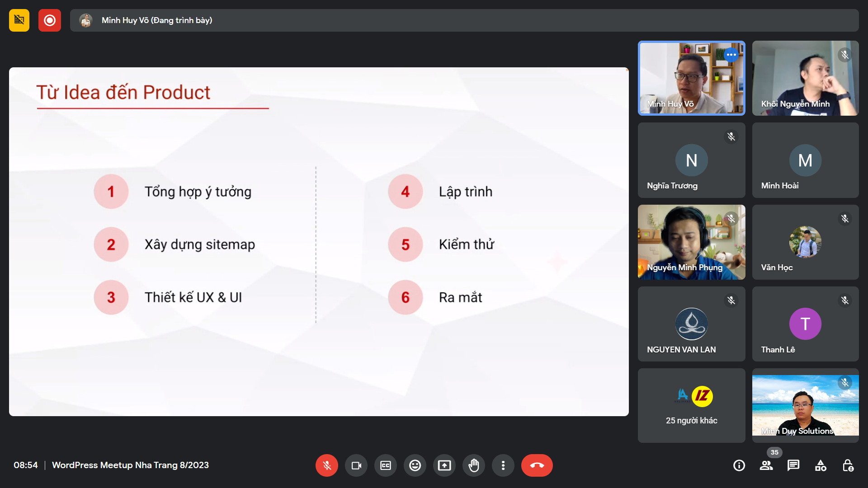Open the more options menu
This screenshot has height=488, width=868.
503,465
